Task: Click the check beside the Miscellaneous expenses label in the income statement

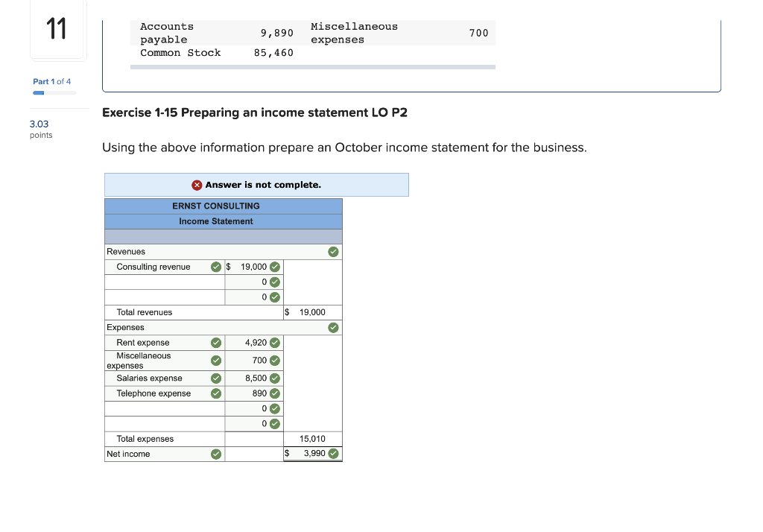Action: [216, 361]
